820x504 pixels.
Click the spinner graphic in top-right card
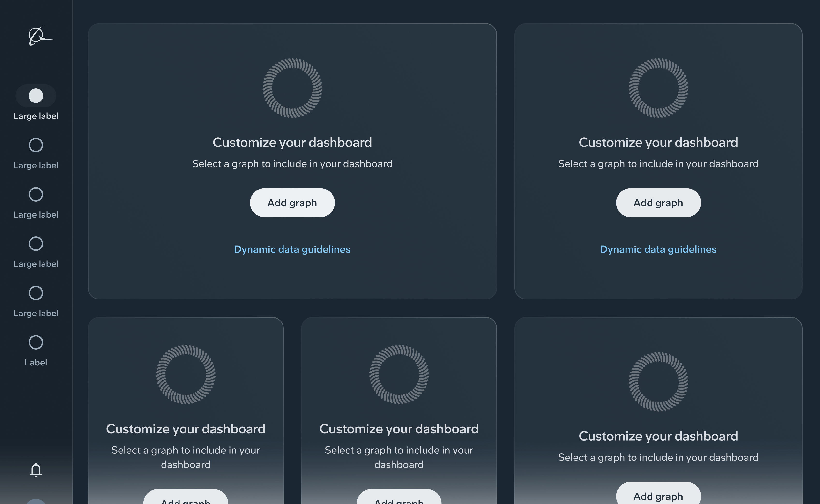tap(658, 88)
